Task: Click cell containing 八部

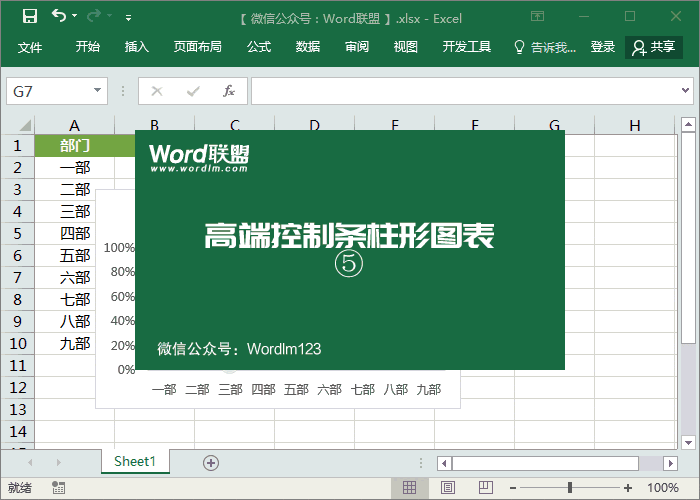Action: 75,321
